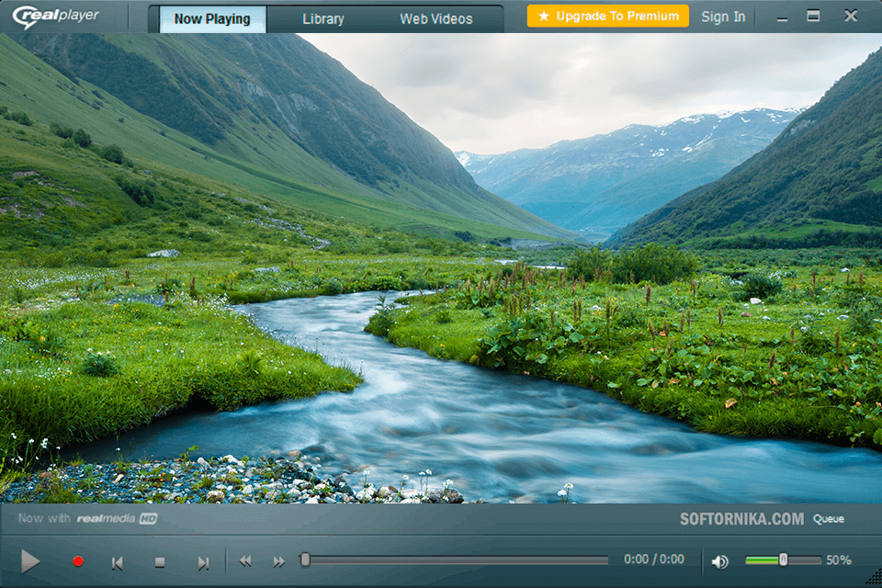Click the red Record button
This screenshot has height=588, width=882.
[x=78, y=561]
